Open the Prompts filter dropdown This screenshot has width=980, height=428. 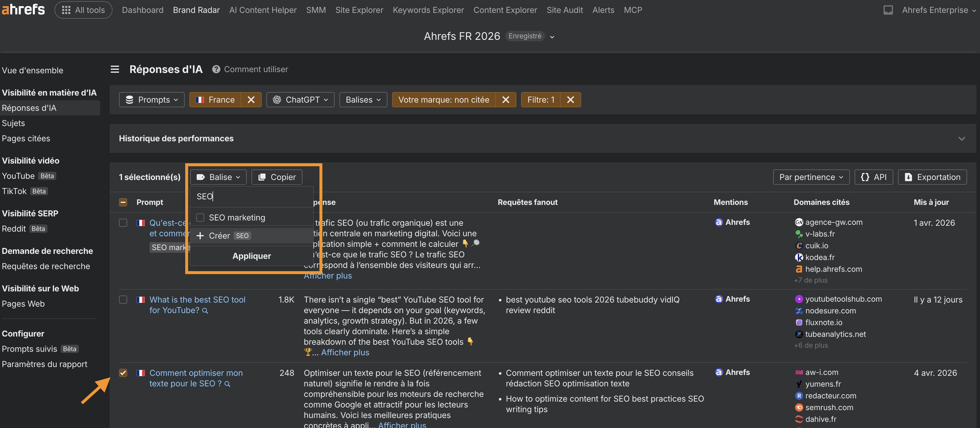tap(152, 100)
